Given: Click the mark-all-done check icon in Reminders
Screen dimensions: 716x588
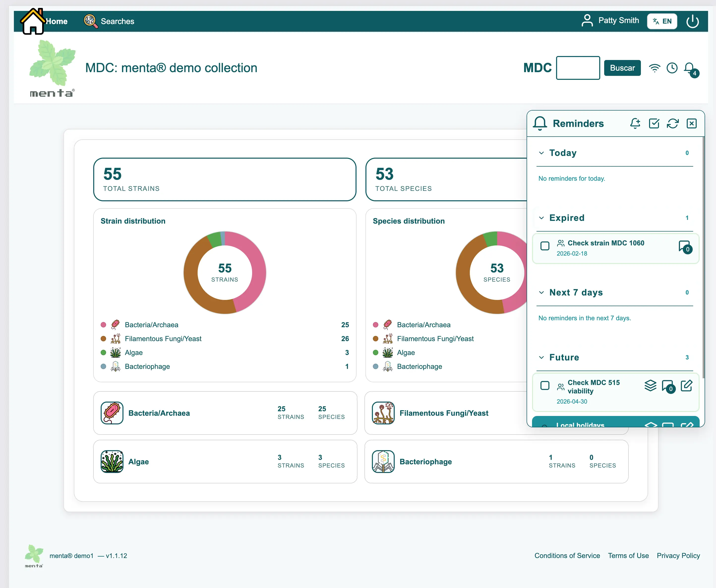Looking at the screenshot, I should pyautogui.click(x=654, y=123).
